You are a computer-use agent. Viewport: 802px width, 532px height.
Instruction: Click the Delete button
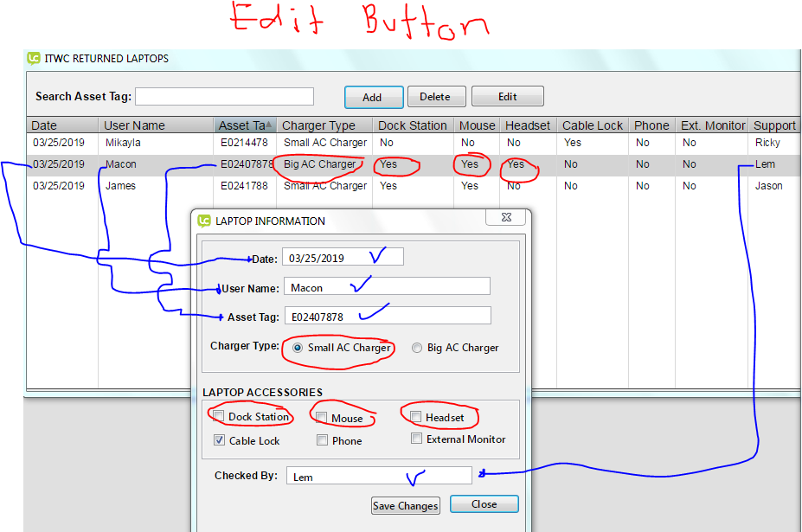[x=436, y=97]
